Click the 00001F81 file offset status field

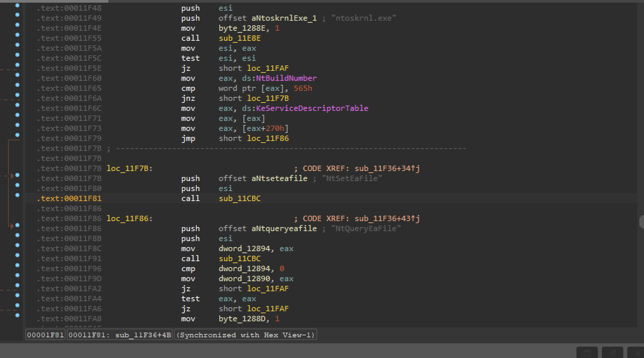click(x=45, y=335)
